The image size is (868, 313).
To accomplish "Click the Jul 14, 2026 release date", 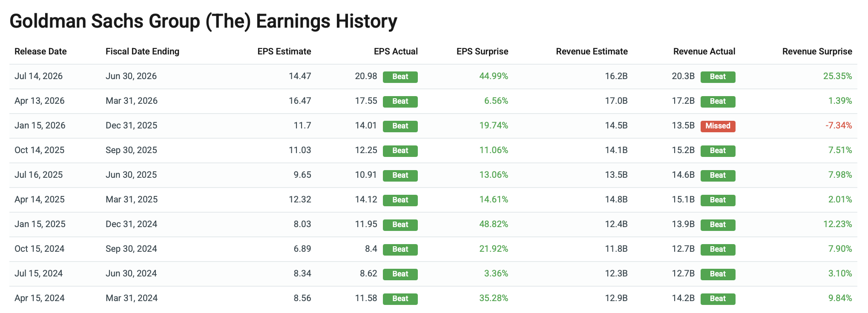I will [x=38, y=76].
